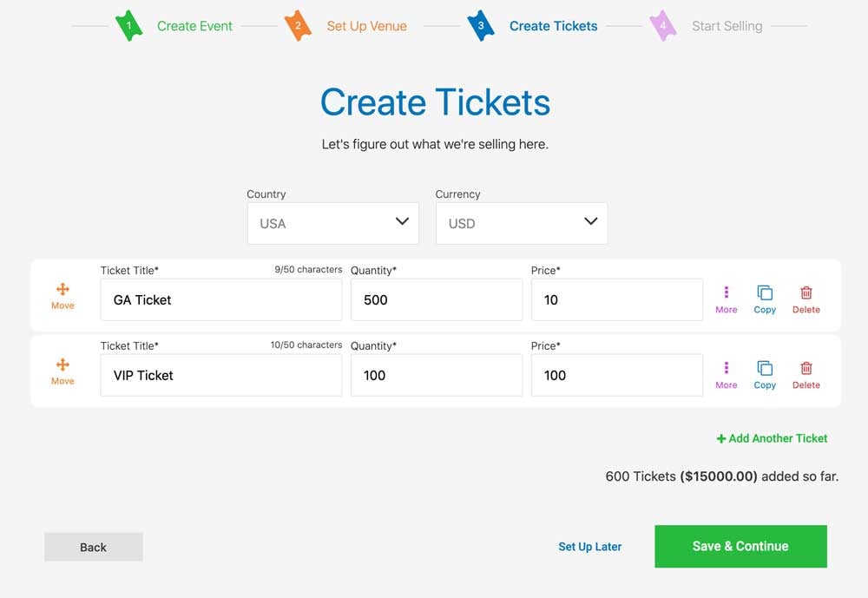Click inside the VIP Ticket Price field
This screenshot has width=868, height=598.
[616, 375]
